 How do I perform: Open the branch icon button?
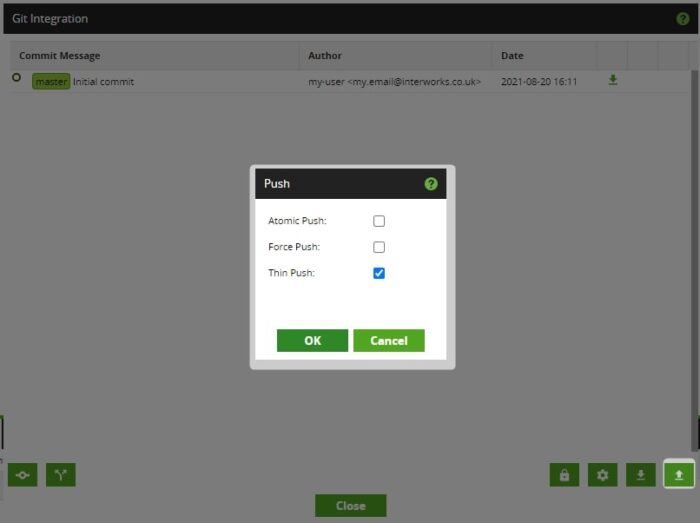[x=60, y=475]
